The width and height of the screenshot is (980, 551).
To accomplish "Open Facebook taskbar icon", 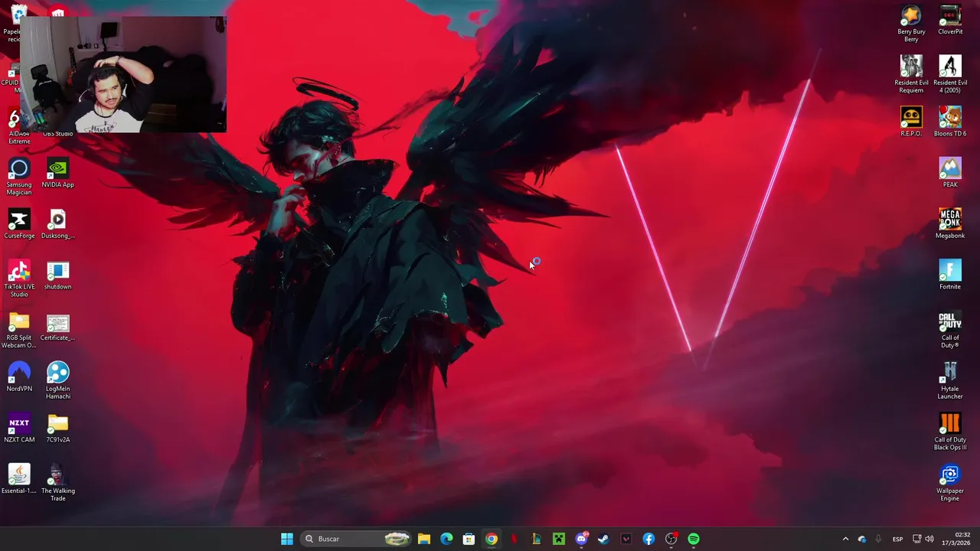I will pyautogui.click(x=648, y=539).
